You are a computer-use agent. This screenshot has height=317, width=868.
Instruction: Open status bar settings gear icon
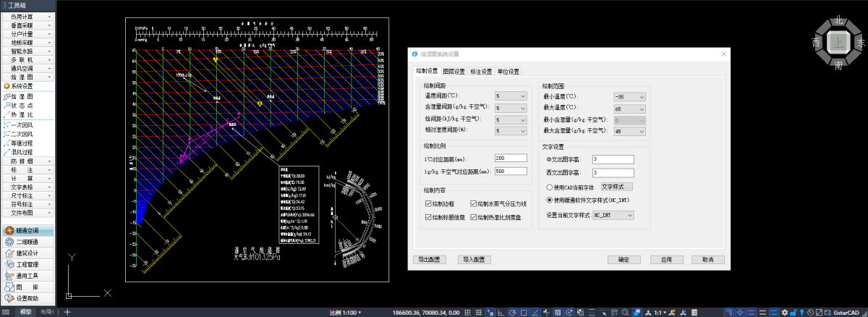pyautogui.click(x=786, y=312)
